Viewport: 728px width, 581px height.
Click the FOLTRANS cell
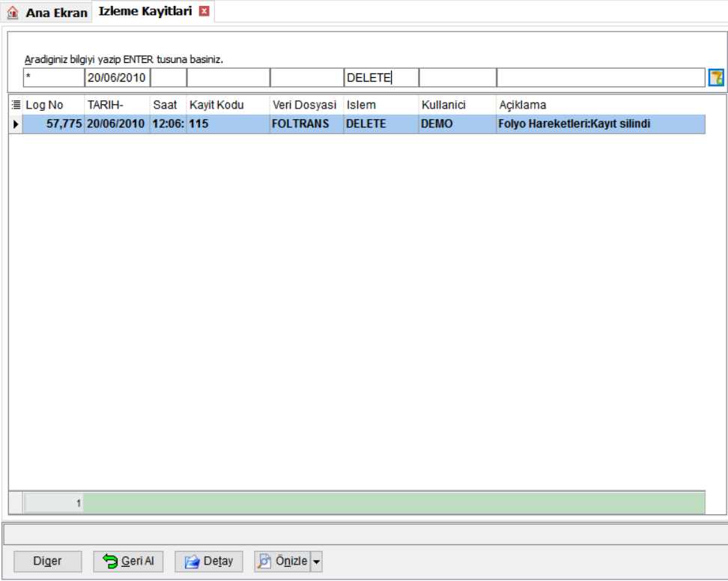(x=306, y=124)
